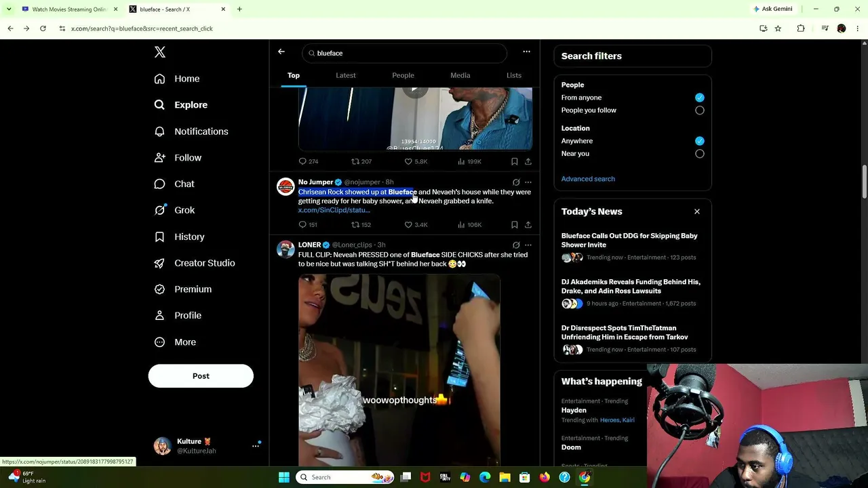Screen dimensions: 868x488
Task: Reload the page in the browser toolbar
Action: (x=43, y=28)
